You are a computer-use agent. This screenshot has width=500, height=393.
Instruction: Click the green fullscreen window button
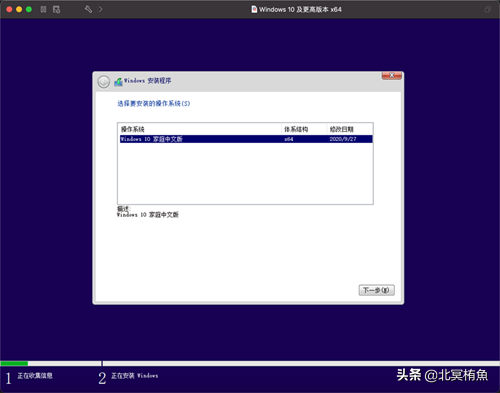point(29,9)
